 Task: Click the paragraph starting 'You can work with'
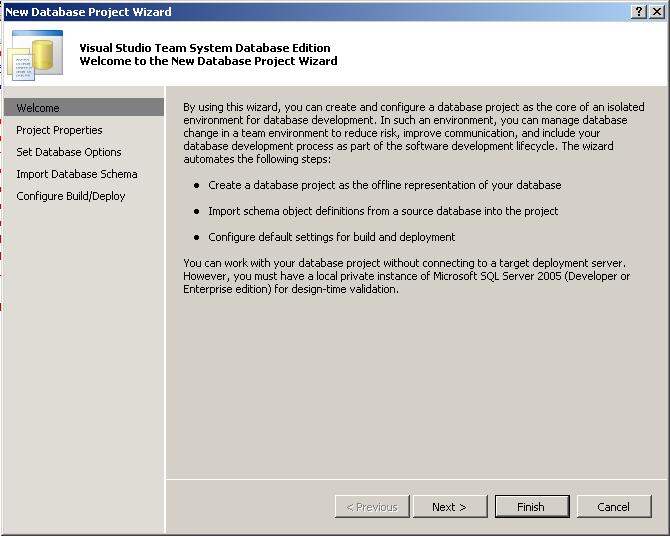coord(406,276)
